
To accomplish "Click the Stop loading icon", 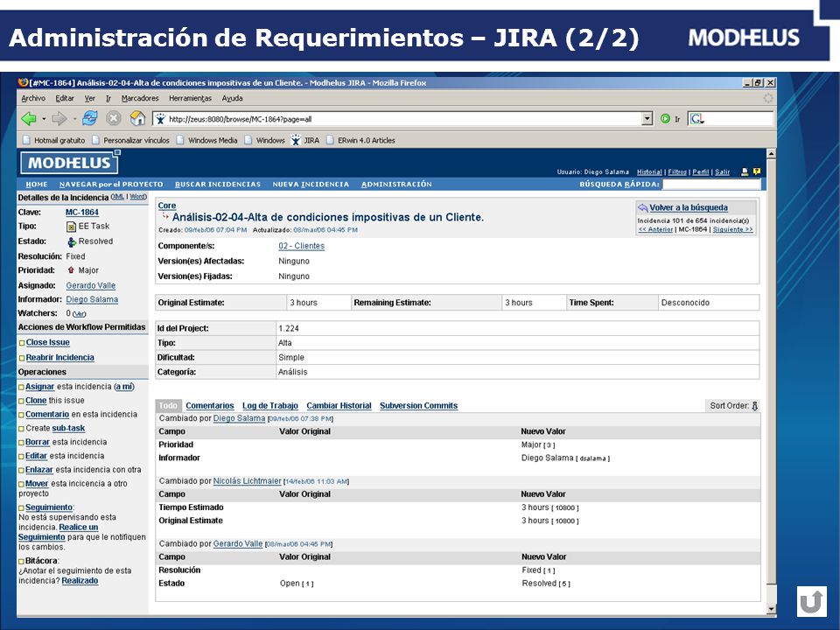I will pyautogui.click(x=113, y=118).
